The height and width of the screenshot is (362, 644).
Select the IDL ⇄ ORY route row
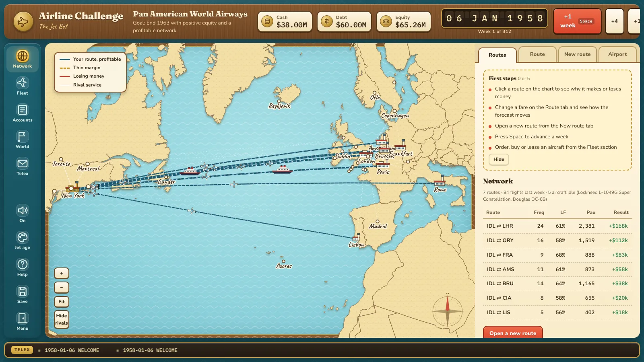557,241
